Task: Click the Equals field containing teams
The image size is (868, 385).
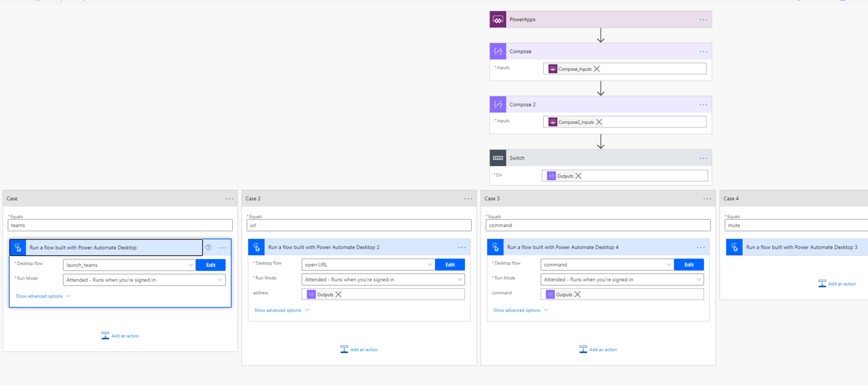Action: click(x=120, y=225)
